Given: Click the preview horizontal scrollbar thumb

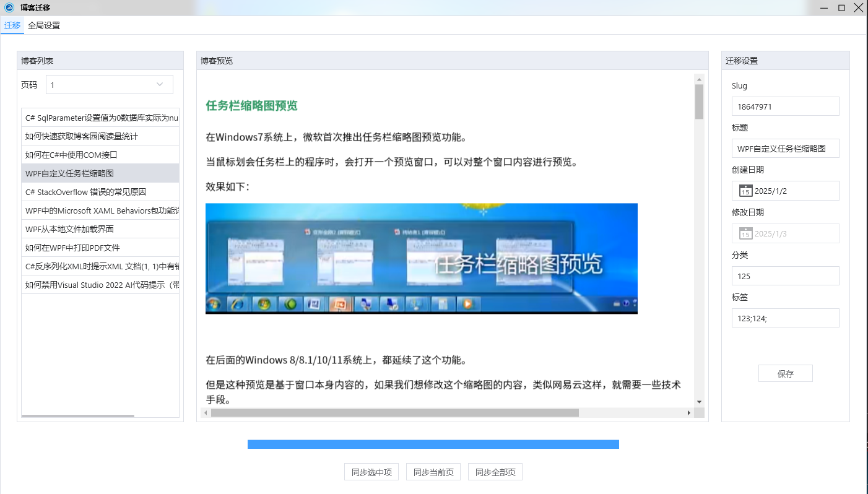Looking at the screenshot, I should tap(395, 413).
